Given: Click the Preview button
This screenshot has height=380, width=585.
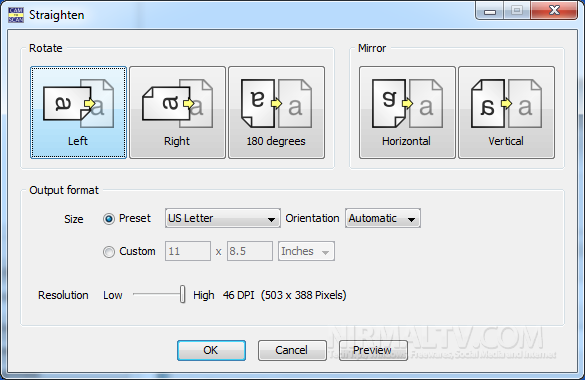Looking at the screenshot, I should tap(373, 350).
